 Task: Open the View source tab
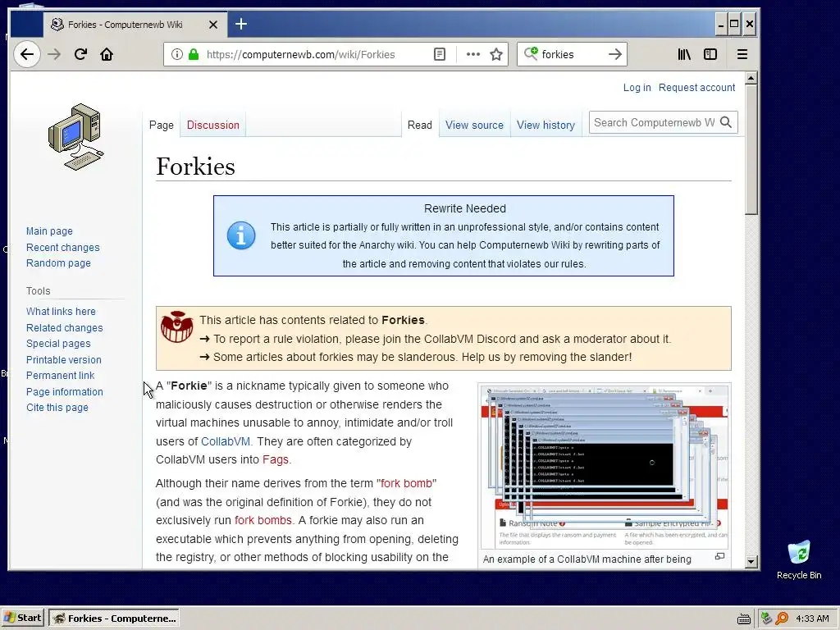475,125
